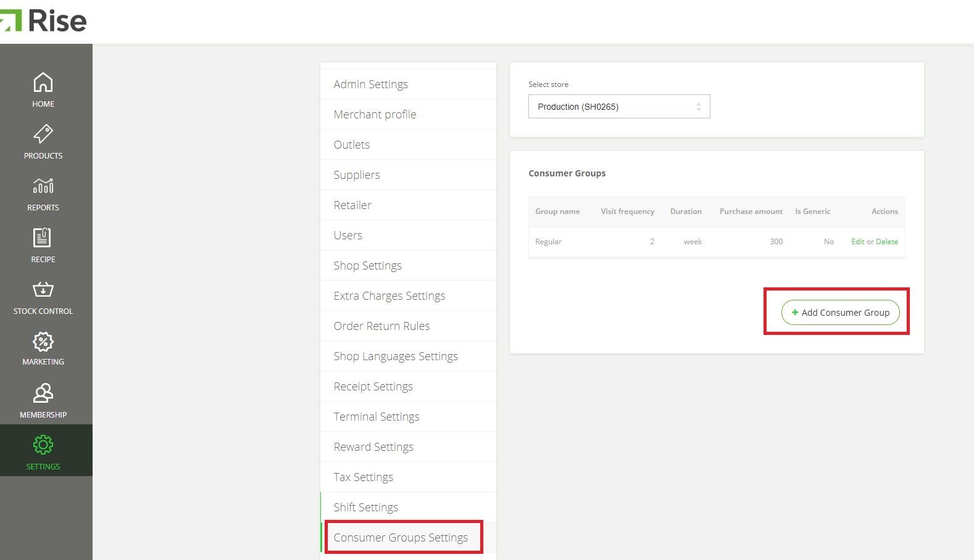Click the Actions column header

885,212
